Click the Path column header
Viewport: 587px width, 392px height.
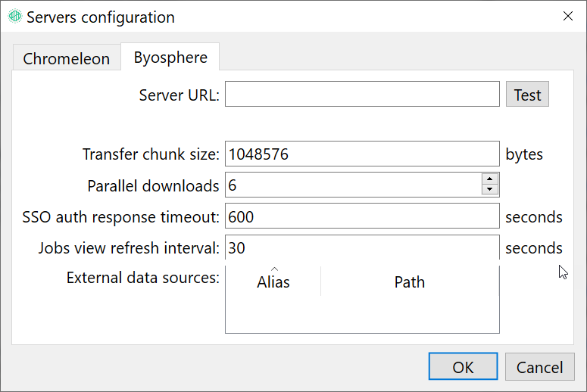pos(410,282)
